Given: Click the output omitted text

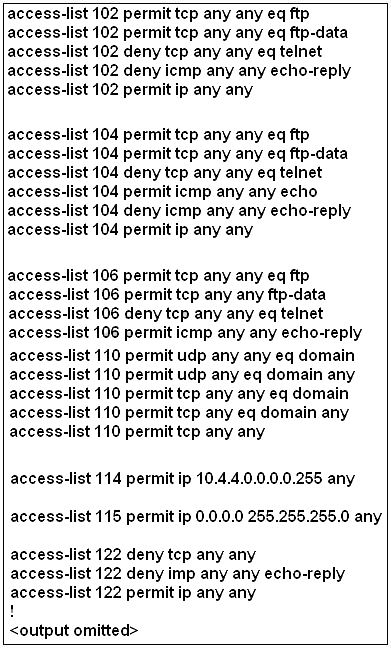Looking at the screenshot, I should pyautogui.click(x=74, y=630).
